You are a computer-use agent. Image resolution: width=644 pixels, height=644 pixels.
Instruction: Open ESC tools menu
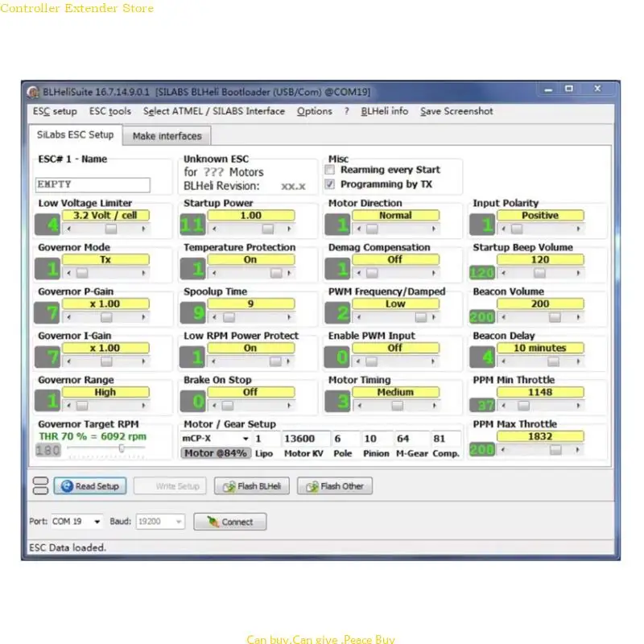[x=110, y=111]
